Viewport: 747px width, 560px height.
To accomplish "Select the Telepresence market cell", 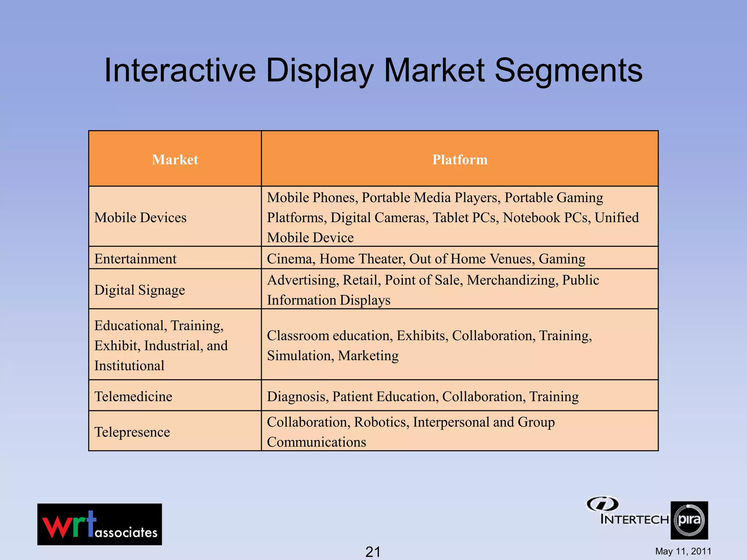I will coord(175,431).
